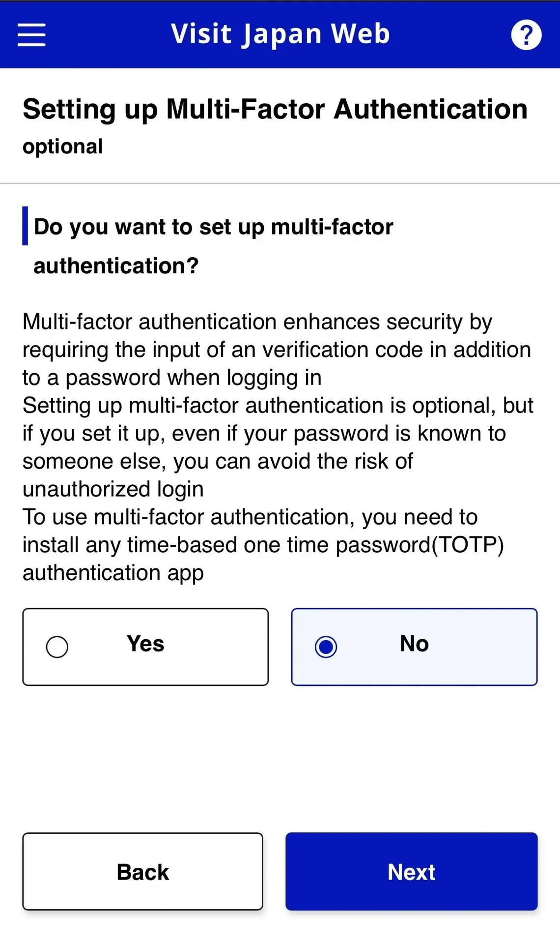Return with the Back button
The width and height of the screenshot is (560, 944).
(142, 871)
